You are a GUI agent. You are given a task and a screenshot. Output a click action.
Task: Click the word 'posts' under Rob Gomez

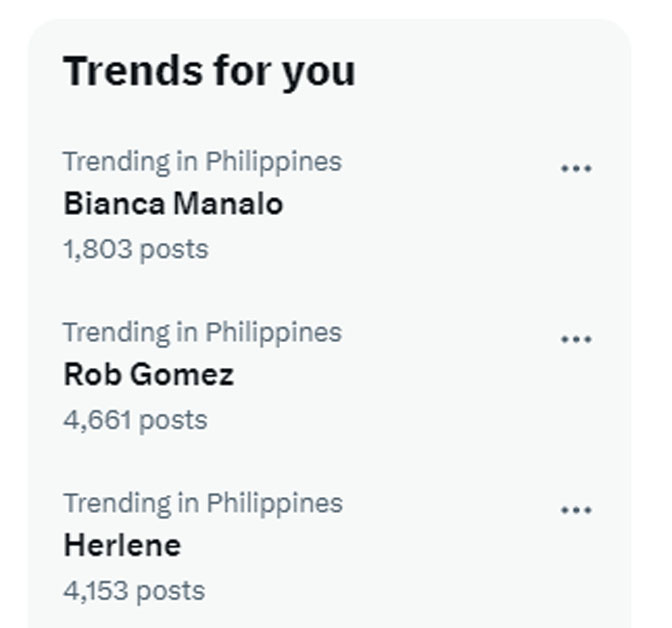click(x=173, y=419)
